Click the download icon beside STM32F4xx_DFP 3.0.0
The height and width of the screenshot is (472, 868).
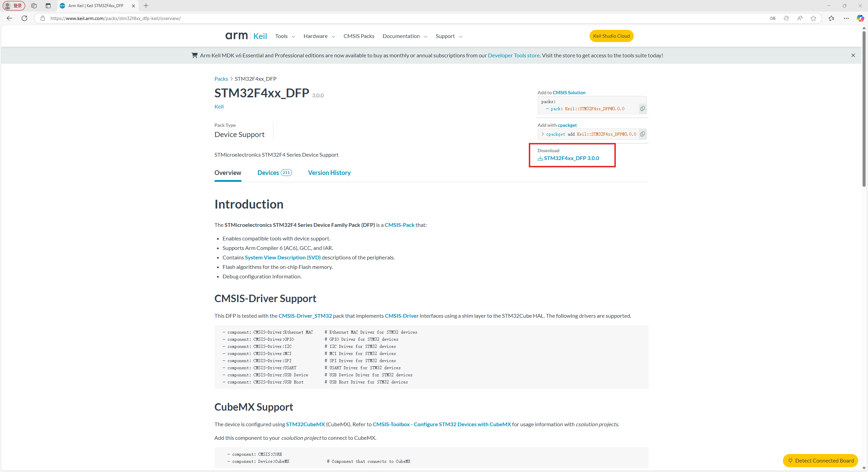(540, 158)
